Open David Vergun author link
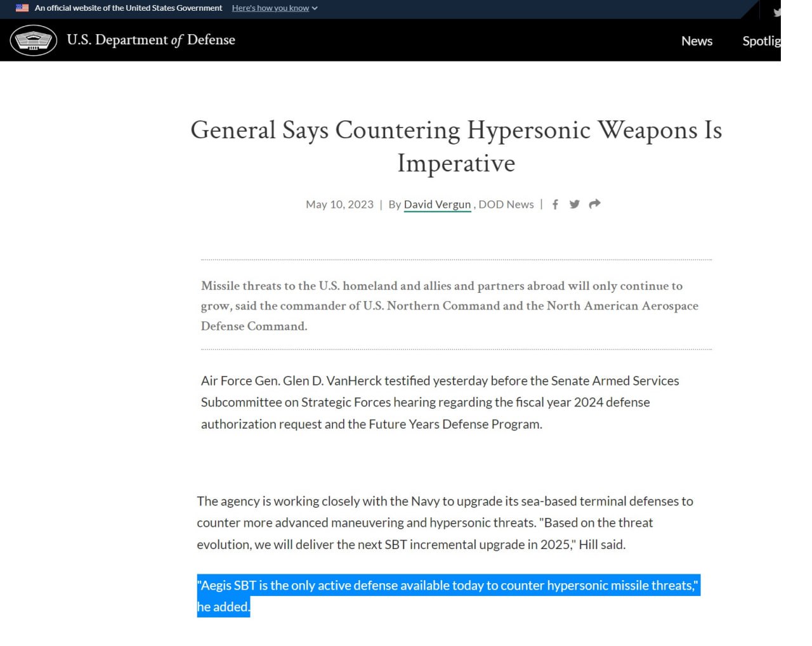The width and height of the screenshot is (812, 646). point(437,204)
